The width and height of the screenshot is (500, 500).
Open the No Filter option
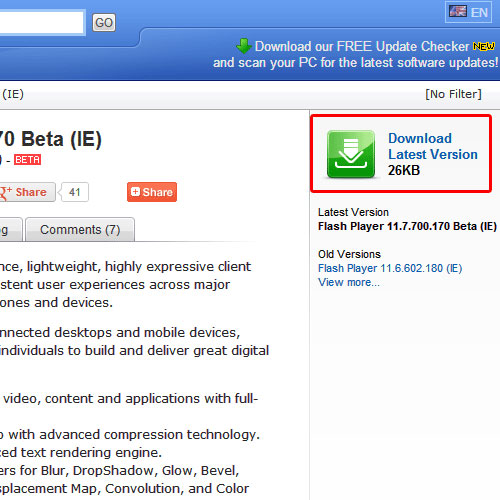pos(453,94)
